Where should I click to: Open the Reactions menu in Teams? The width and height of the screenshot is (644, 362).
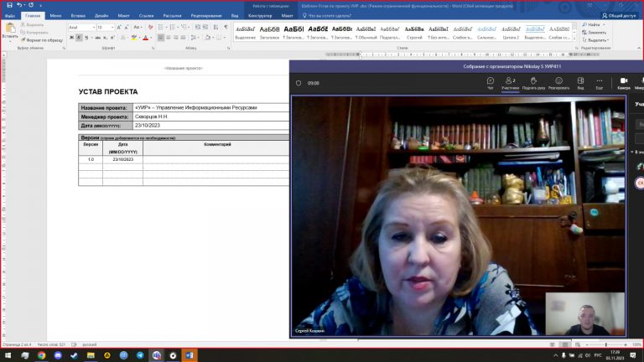pos(558,83)
